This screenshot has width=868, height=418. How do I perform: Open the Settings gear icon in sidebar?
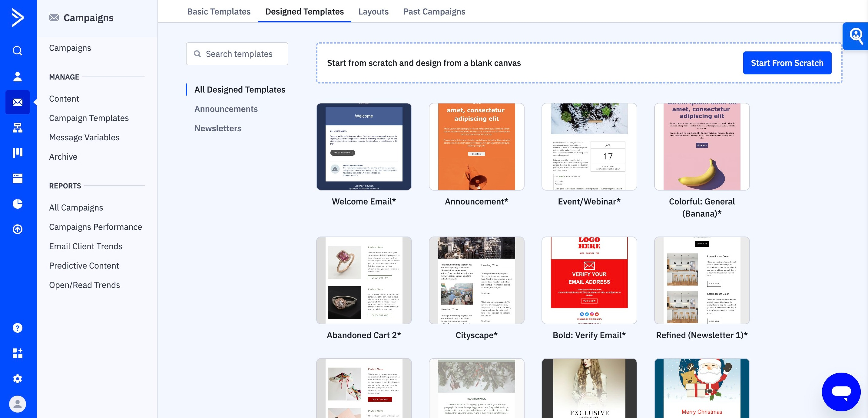pyautogui.click(x=16, y=379)
